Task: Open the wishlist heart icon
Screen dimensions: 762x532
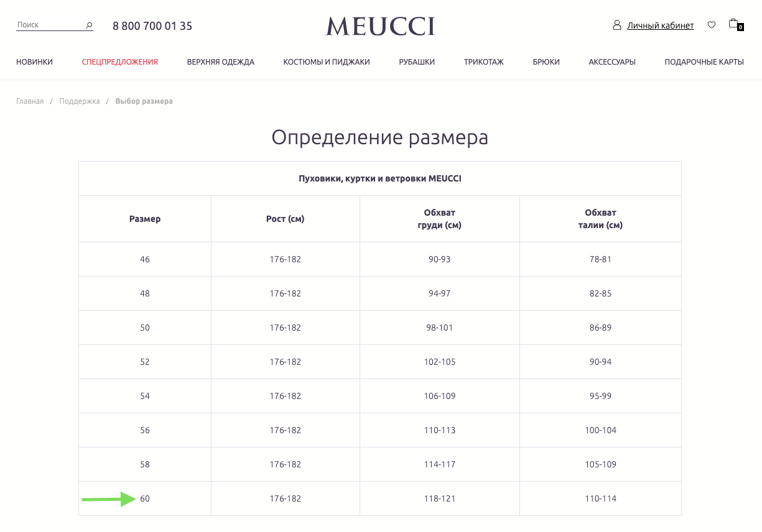Action: pyautogui.click(x=712, y=25)
